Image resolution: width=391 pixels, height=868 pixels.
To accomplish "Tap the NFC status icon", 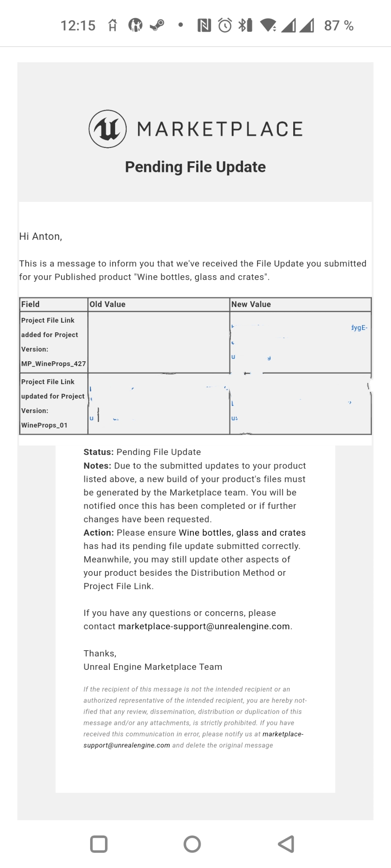I will pyautogui.click(x=204, y=26).
